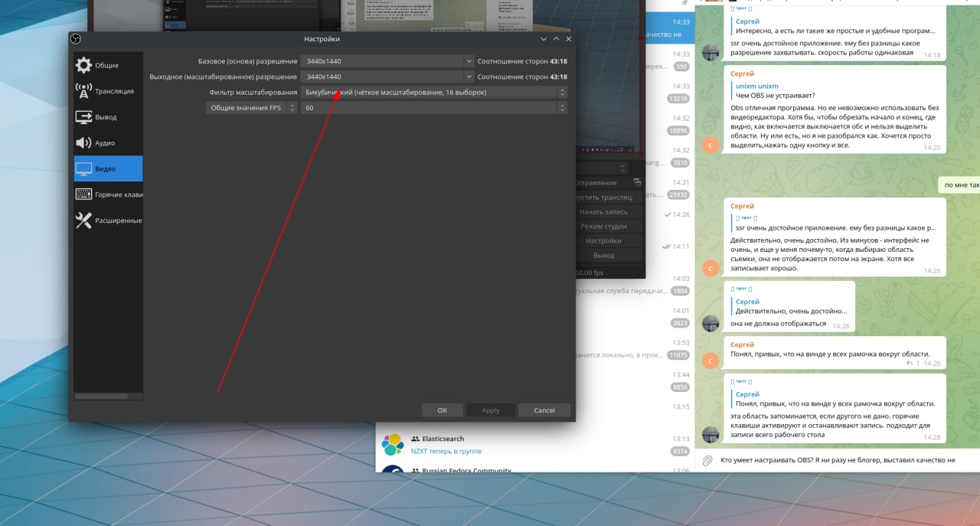
Task: Open the FPS value 60 combo box
Action: coord(434,108)
